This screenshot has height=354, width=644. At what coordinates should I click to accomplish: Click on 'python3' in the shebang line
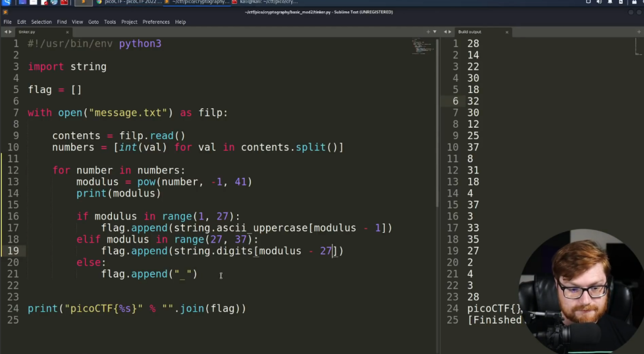(x=140, y=43)
